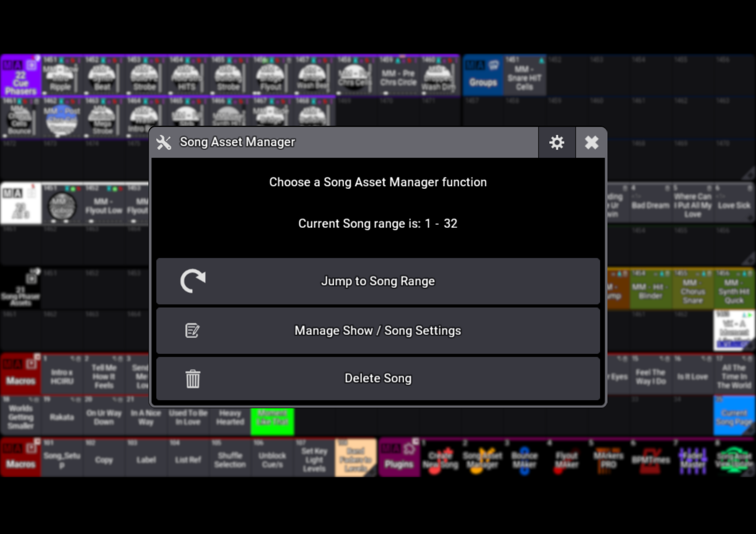Select the Cue Phasers pool header
Viewport: 756px width, 534px height.
(21, 76)
